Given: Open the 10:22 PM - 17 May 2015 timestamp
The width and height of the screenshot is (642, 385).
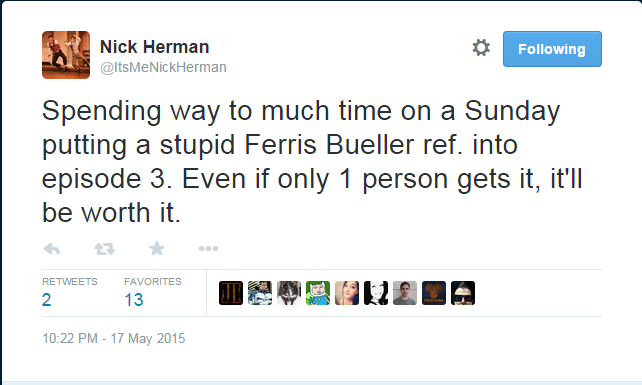Looking at the screenshot, I should pyautogui.click(x=114, y=338).
